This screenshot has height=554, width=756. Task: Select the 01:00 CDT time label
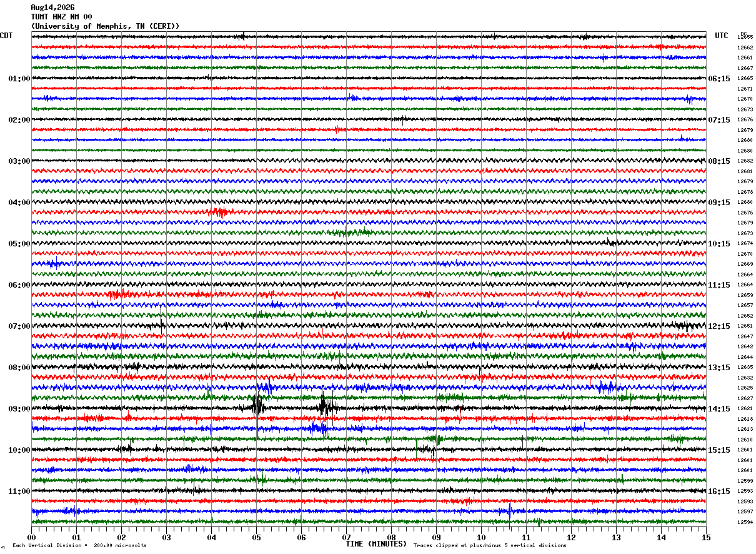[19, 79]
